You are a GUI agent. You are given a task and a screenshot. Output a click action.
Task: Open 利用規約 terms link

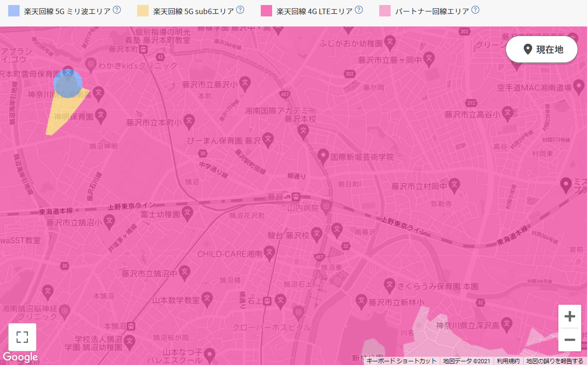coord(508,361)
